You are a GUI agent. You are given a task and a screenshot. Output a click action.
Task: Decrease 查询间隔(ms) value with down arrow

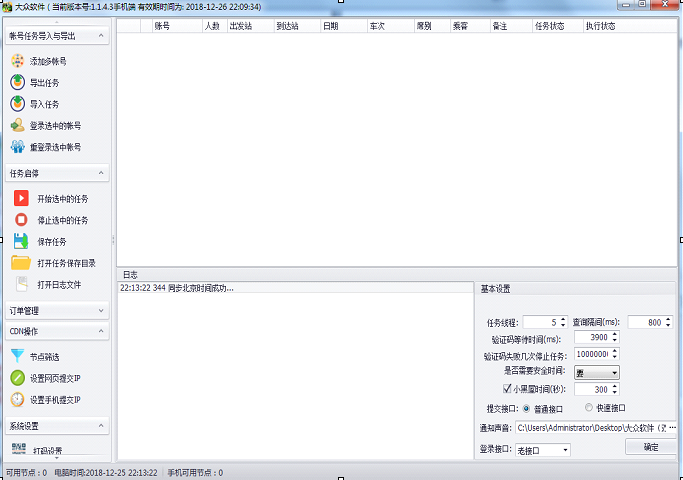coord(668,325)
